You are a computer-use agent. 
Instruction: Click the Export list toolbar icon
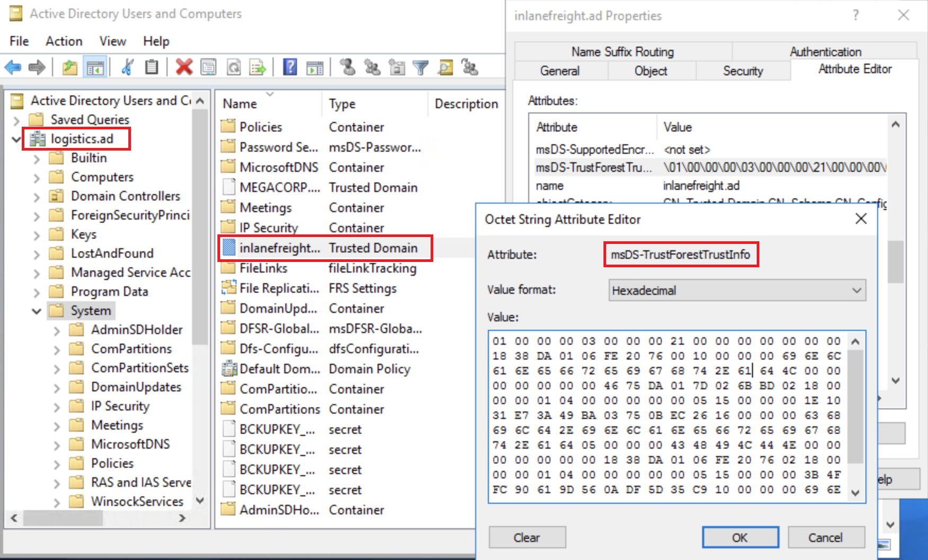click(x=258, y=67)
